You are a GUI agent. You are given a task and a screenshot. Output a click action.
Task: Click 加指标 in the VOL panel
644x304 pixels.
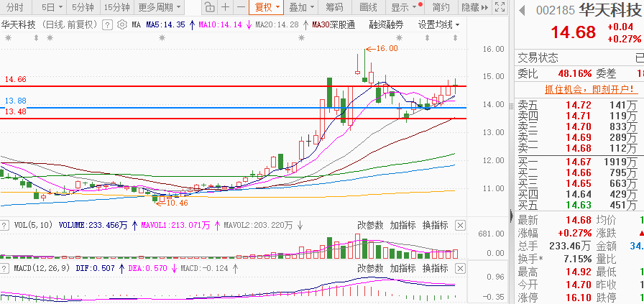coord(402,225)
